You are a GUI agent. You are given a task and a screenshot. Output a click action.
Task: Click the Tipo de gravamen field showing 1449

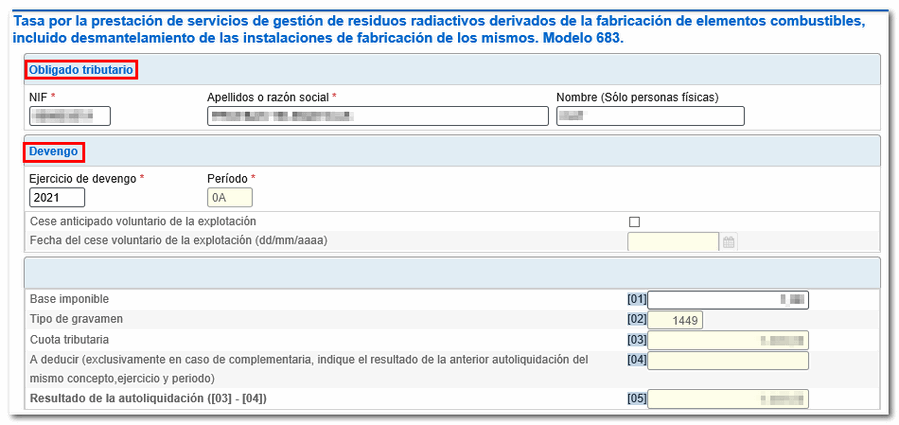[x=675, y=320]
